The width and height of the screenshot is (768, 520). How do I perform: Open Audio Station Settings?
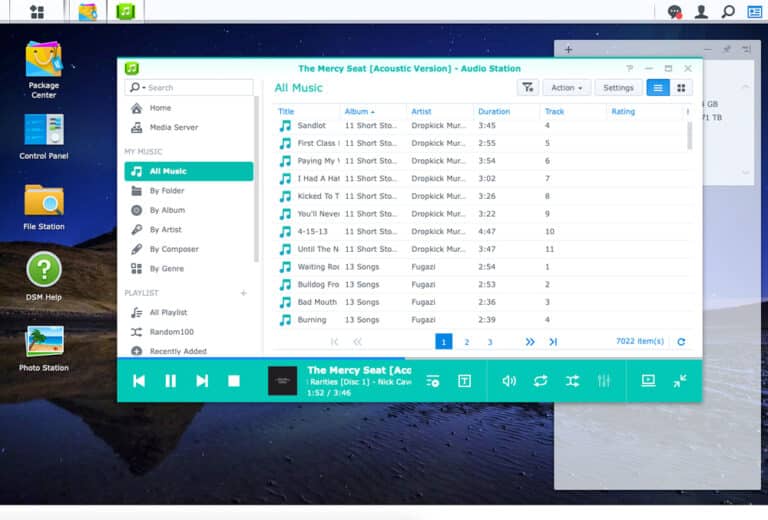(618, 88)
